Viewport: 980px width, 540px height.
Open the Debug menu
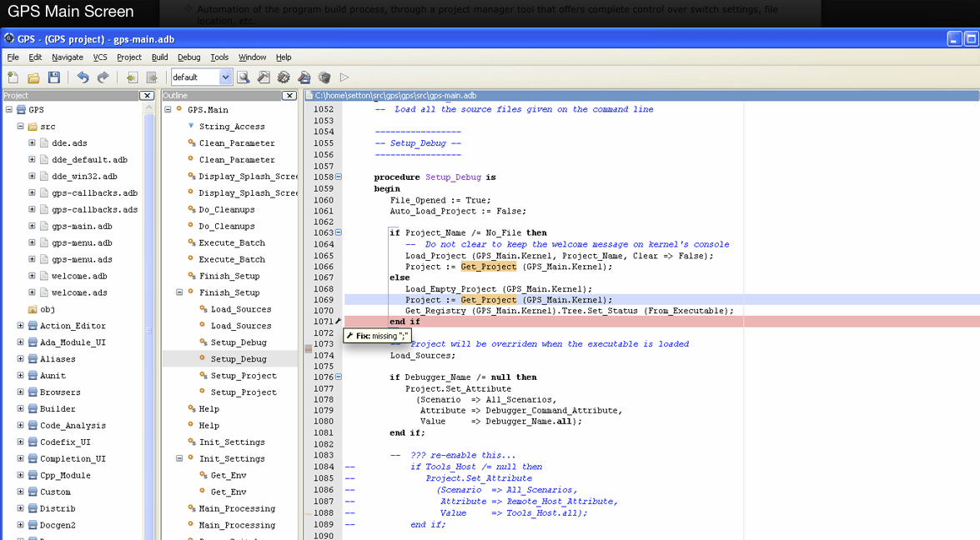coord(188,57)
